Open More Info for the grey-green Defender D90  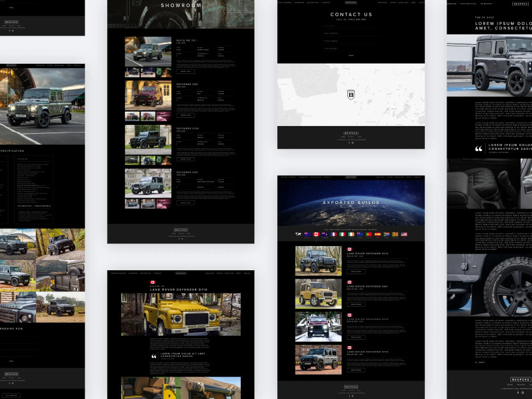point(185,203)
